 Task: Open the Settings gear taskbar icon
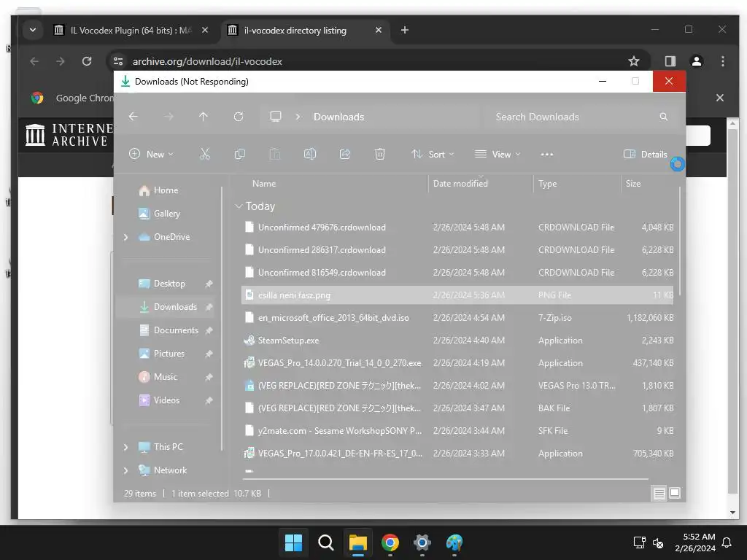(422, 542)
